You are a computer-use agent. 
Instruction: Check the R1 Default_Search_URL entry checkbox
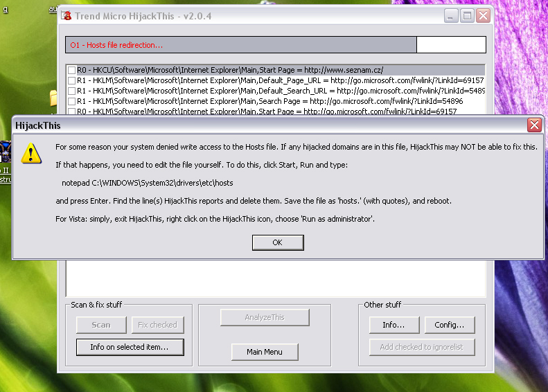pos(71,91)
